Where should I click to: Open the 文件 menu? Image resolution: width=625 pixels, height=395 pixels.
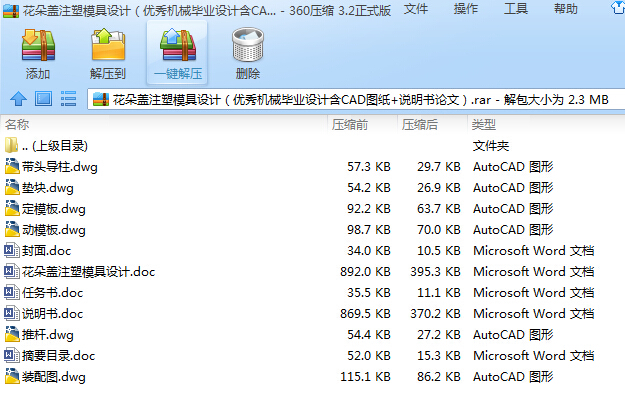pos(416,9)
